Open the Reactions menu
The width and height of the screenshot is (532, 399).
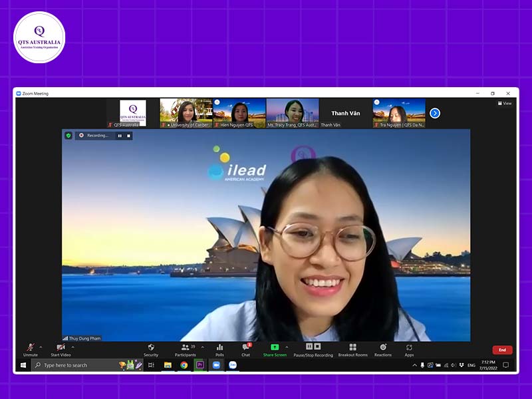pyautogui.click(x=383, y=350)
